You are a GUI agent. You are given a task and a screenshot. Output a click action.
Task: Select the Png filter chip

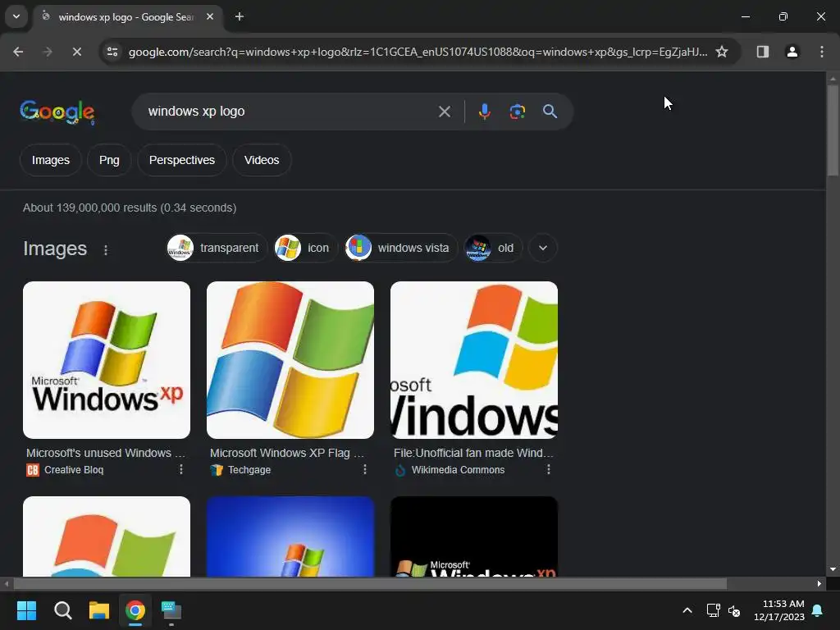(x=109, y=160)
